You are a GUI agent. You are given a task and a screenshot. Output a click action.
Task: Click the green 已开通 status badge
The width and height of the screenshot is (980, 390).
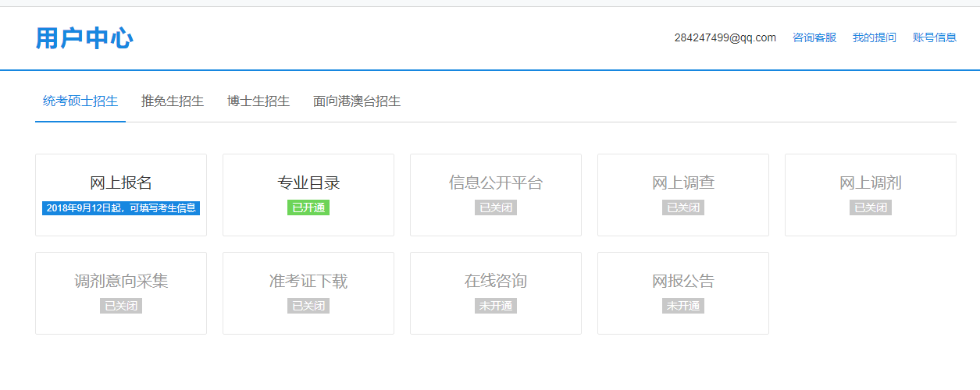[308, 208]
